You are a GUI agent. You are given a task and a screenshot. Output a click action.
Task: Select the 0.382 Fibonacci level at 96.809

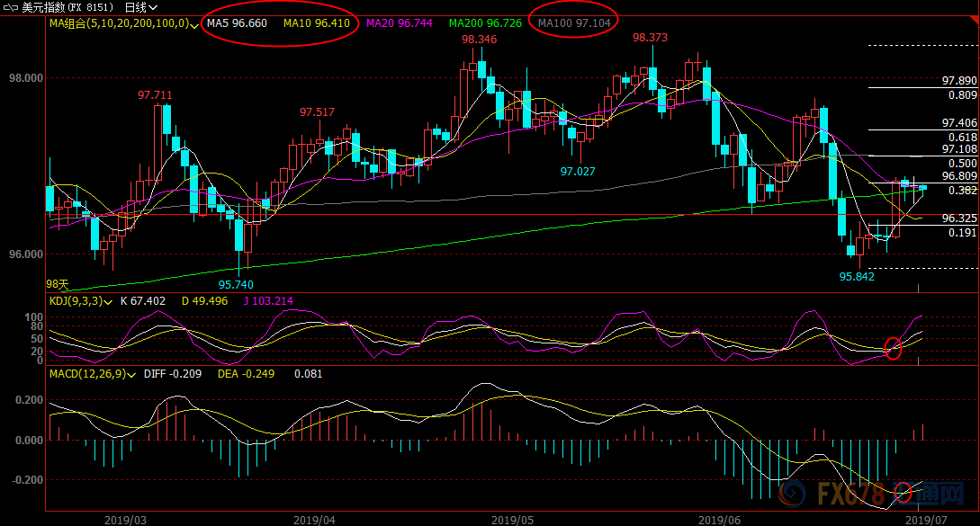pos(963,191)
